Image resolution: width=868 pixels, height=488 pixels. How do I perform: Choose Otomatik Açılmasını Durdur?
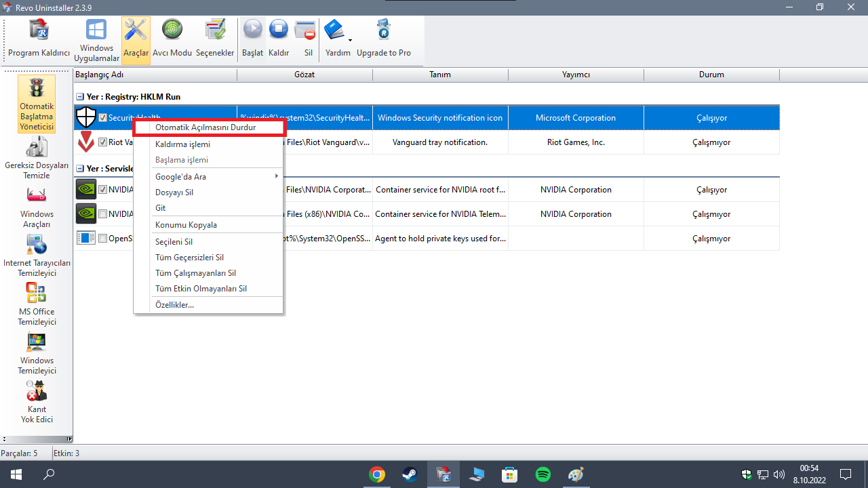click(x=208, y=127)
